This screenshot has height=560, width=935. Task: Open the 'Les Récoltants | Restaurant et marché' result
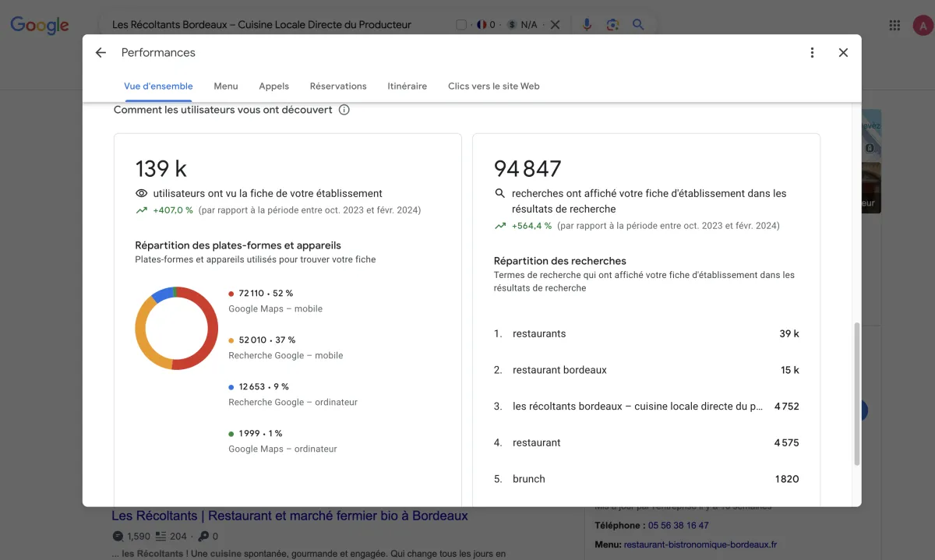pyautogui.click(x=290, y=516)
